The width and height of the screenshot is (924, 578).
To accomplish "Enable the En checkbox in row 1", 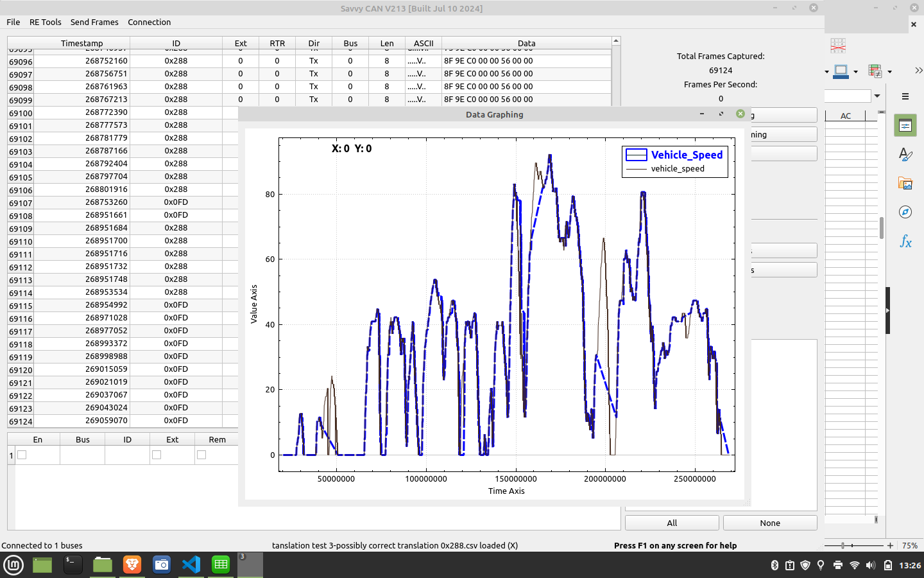I will coord(22,455).
